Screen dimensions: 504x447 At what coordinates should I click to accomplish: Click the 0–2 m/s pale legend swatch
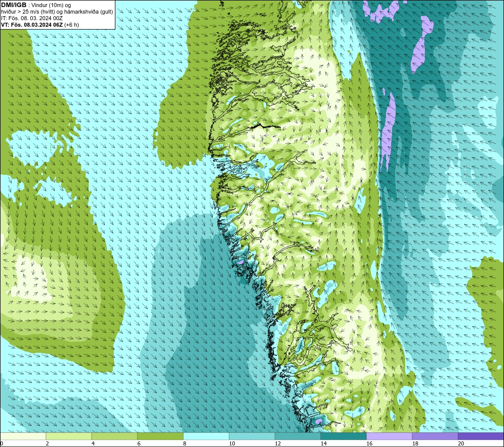(23, 436)
